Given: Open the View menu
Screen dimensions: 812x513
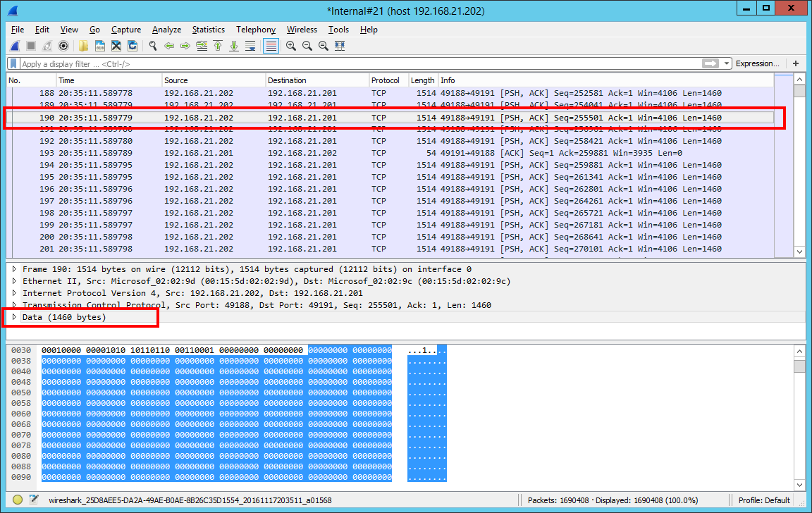Looking at the screenshot, I should pyautogui.click(x=69, y=30).
